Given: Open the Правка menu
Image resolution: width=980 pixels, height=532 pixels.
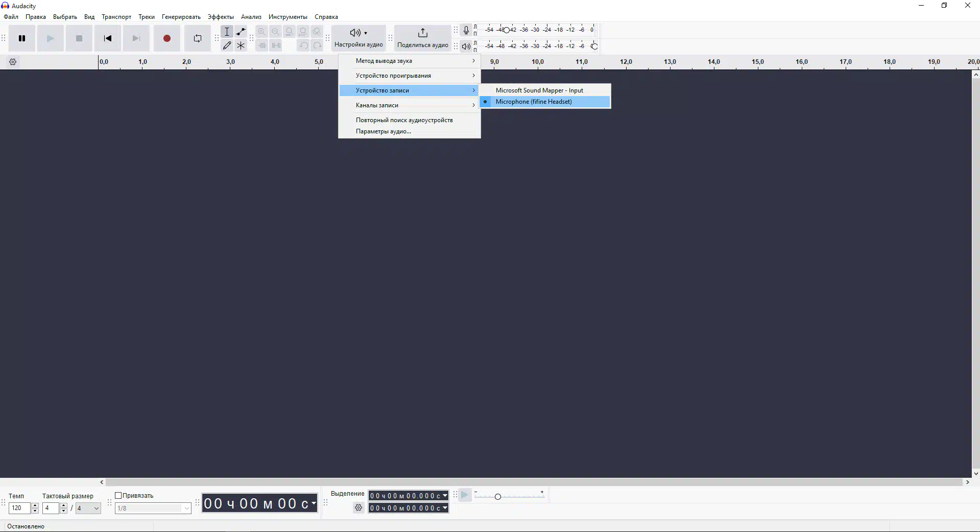Looking at the screenshot, I should click(x=36, y=17).
